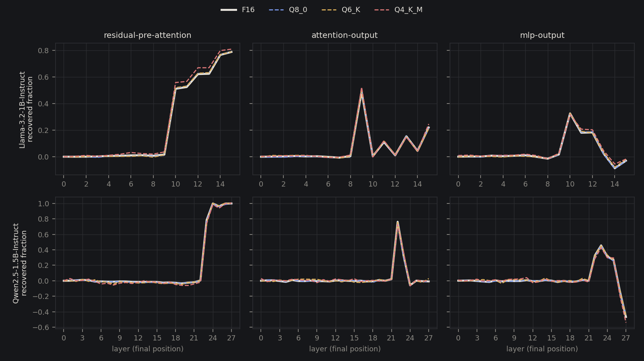The height and width of the screenshot is (361, 644).
Task: Click "layer (final position)" under the mlp-output column
Action: click(x=542, y=349)
